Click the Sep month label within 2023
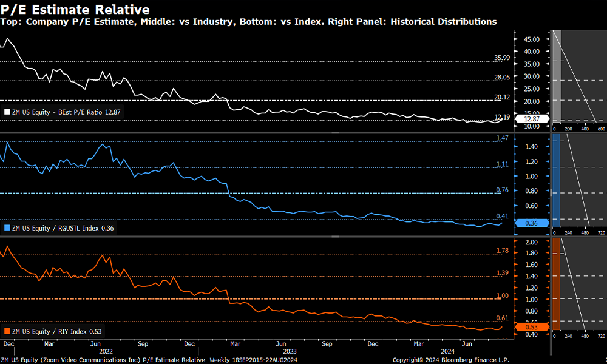The image size is (607, 364). coord(327,344)
